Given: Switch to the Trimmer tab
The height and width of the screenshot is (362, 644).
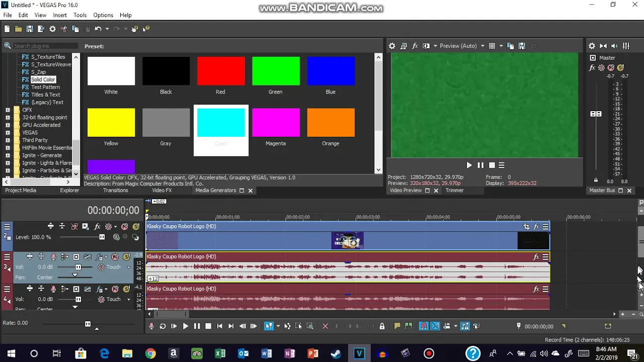Looking at the screenshot, I should click(x=454, y=191).
